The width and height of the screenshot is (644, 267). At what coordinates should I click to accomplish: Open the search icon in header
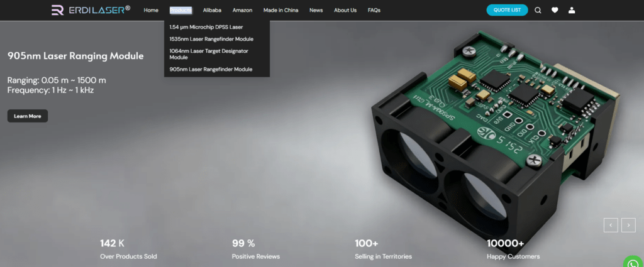pyautogui.click(x=538, y=10)
